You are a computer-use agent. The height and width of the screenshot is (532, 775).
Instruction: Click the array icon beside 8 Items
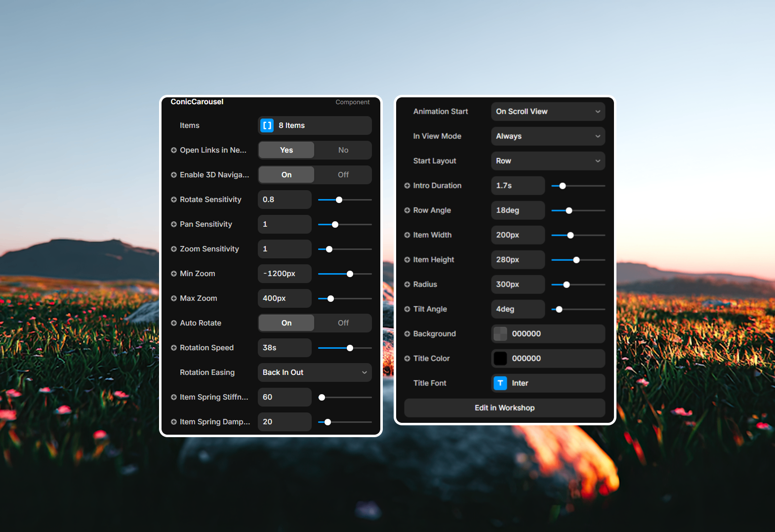[x=267, y=125]
